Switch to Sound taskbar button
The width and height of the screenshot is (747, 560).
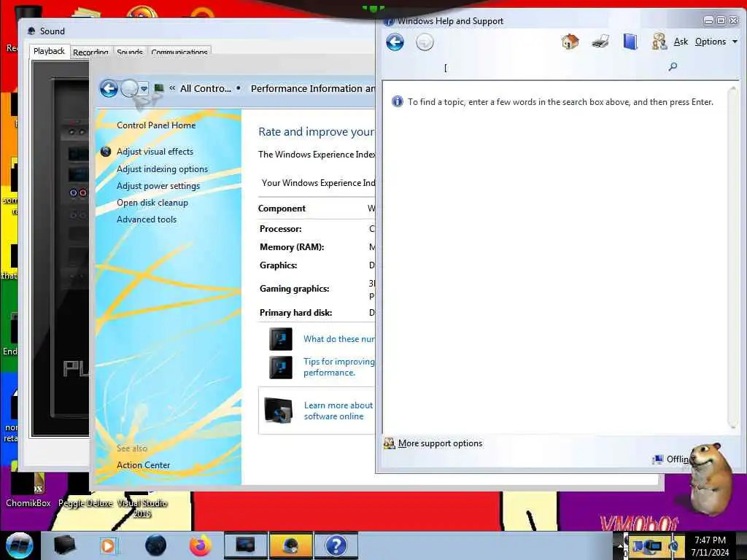pyautogui.click(x=290, y=545)
